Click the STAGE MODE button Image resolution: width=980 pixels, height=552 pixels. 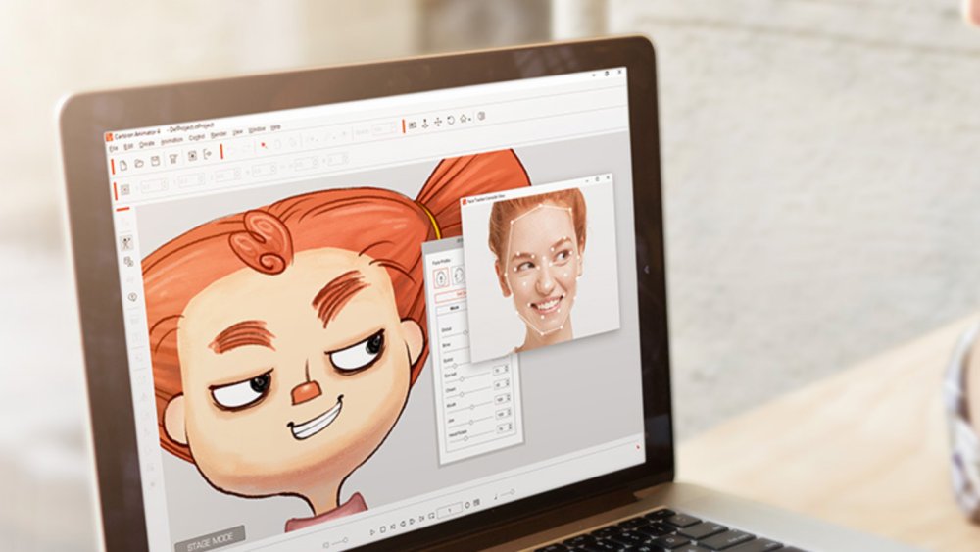(x=210, y=539)
